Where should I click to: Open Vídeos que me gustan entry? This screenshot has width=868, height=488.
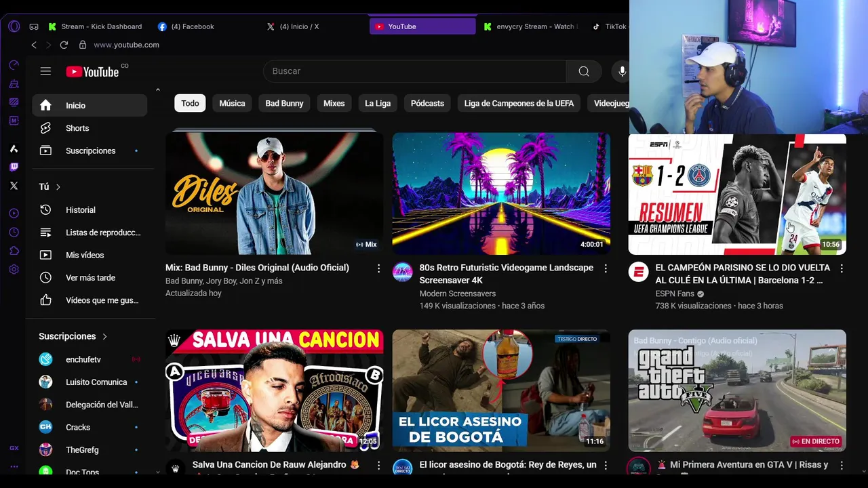click(x=90, y=300)
